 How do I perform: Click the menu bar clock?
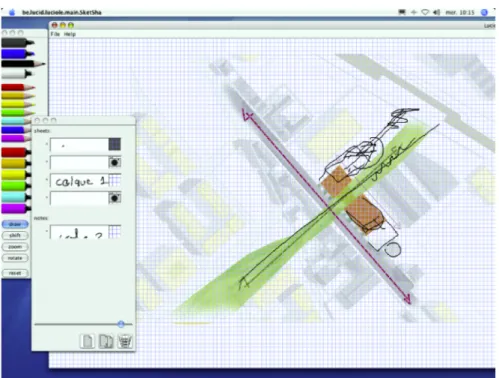click(460, 12)
